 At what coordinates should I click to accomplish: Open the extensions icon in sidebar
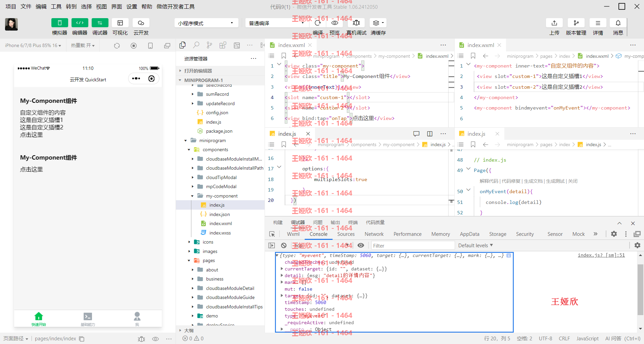pos(223,45)
